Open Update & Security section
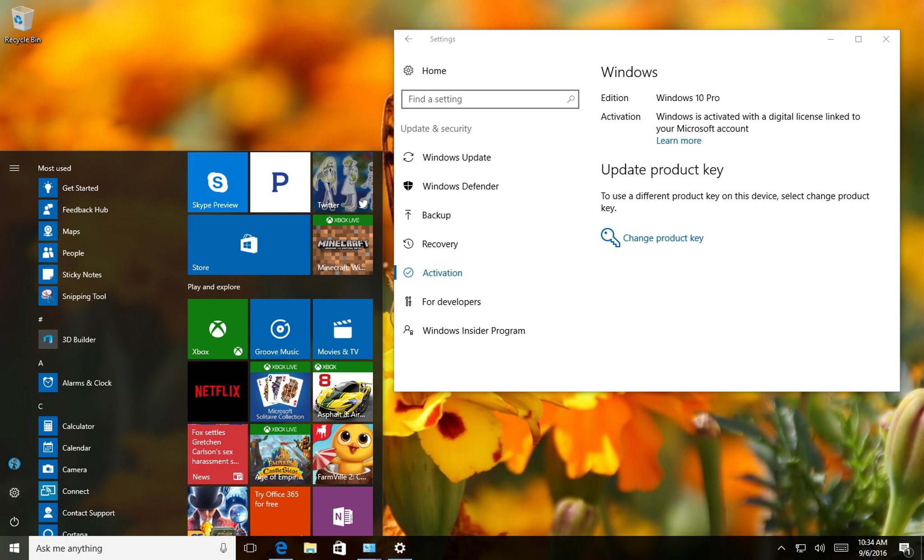Viewport: 924px width, 560px height. pos(436,128)
